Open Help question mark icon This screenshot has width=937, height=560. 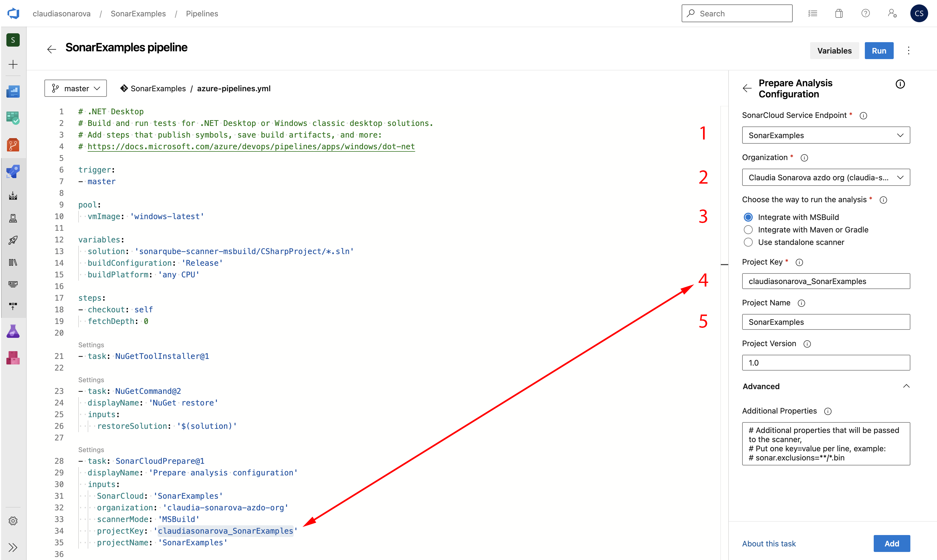[866, 14]
